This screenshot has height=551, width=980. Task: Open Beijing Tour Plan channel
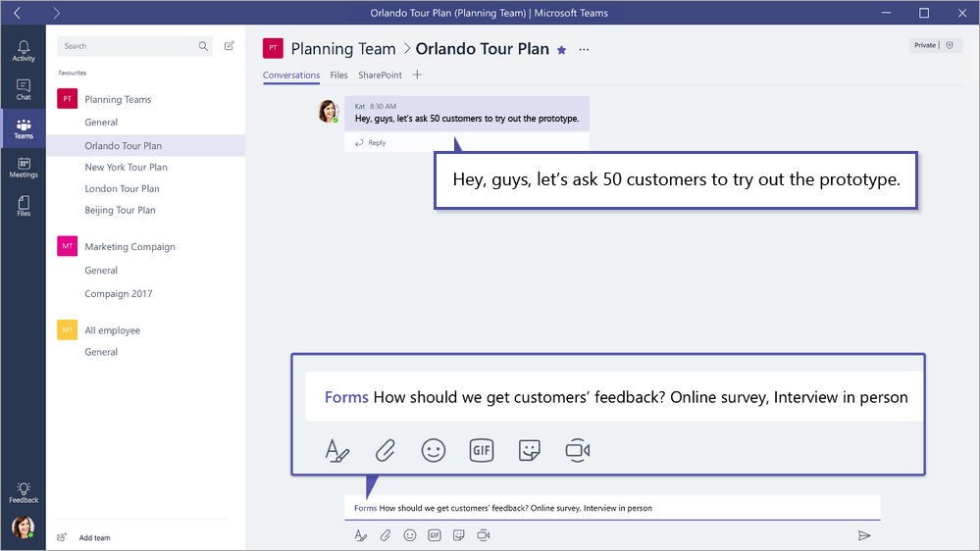(x=120, y=210)
